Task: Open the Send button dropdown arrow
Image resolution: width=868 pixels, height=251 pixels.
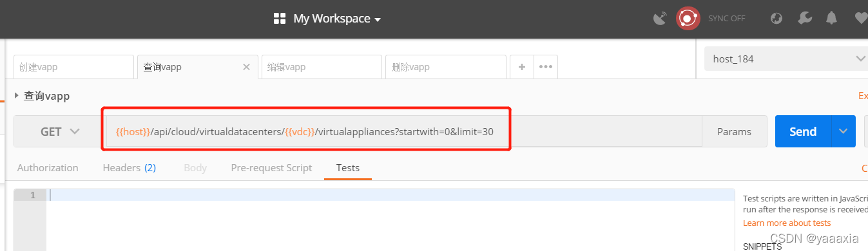Action: (x=844, y=131)
